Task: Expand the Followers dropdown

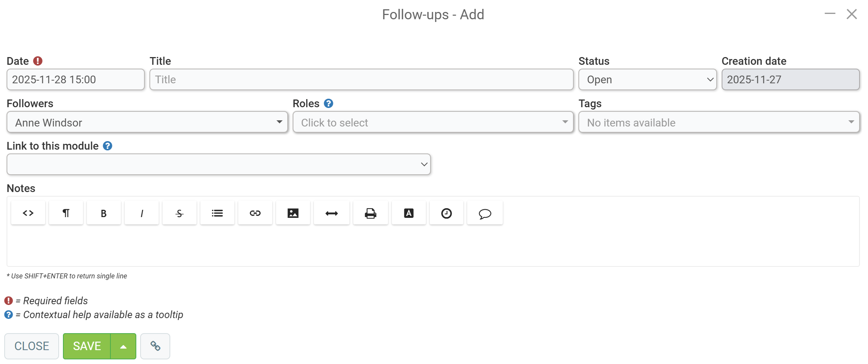Action: coord(147,122)
